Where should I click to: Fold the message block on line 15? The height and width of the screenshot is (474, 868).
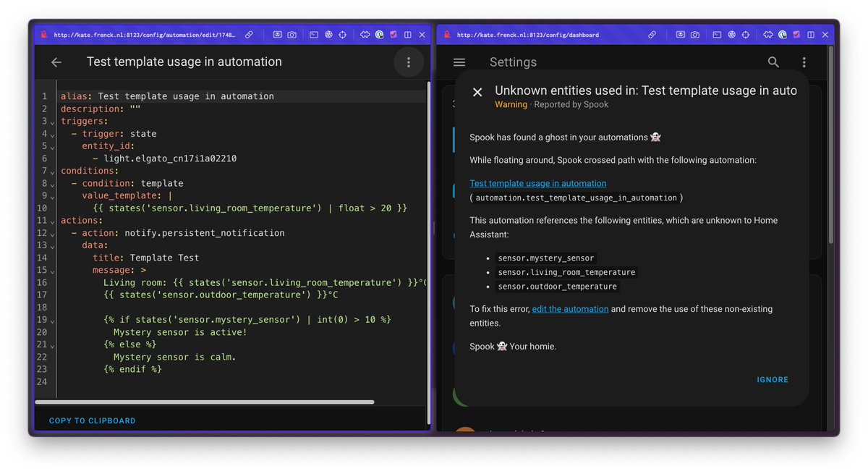52,271
